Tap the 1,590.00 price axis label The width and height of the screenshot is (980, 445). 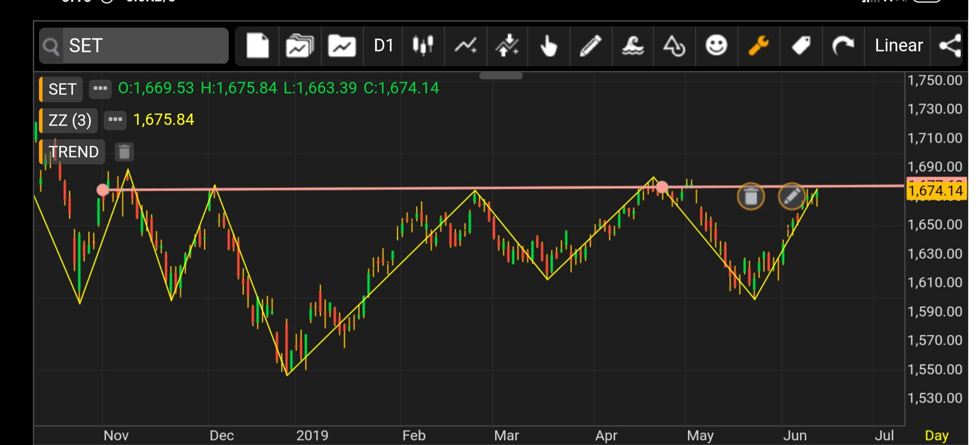(935, 311)
